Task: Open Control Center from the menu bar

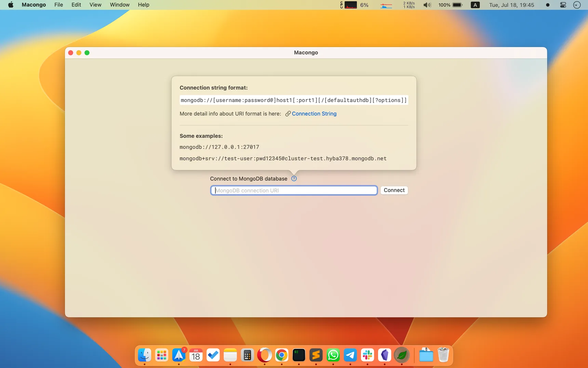Action: tap(563, 5)
